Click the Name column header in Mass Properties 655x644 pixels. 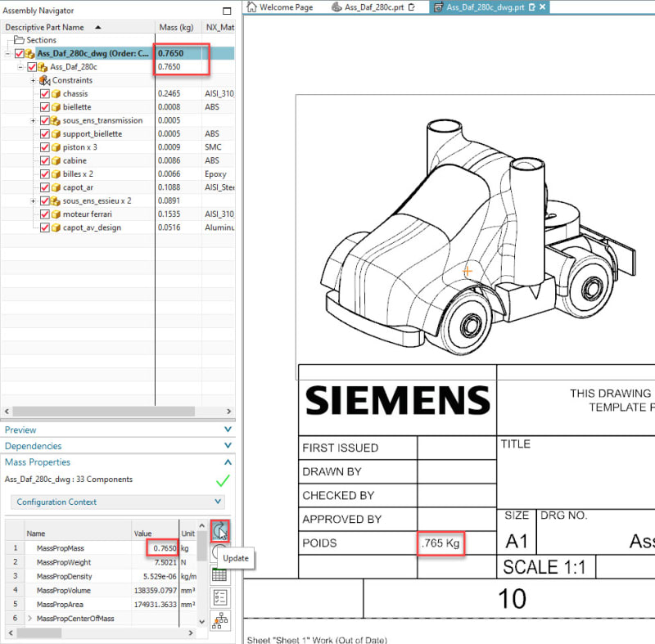point(78,534)
